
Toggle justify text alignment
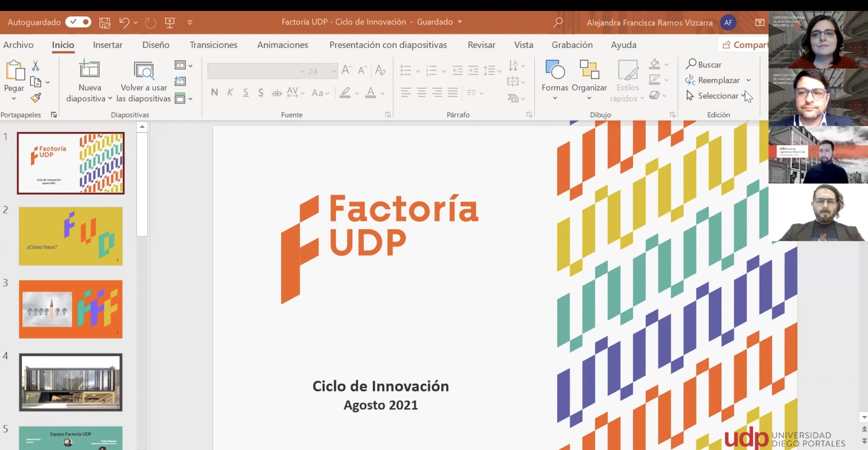pos(453,92)
